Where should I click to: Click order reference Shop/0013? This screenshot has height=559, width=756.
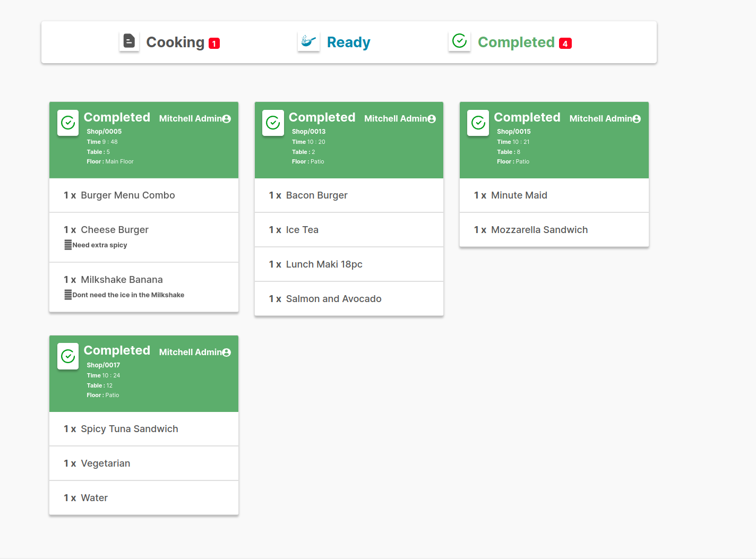pos(309,132)
